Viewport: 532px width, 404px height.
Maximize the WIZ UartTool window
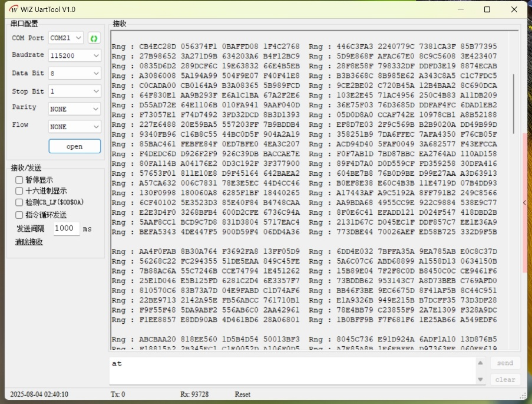487,9
